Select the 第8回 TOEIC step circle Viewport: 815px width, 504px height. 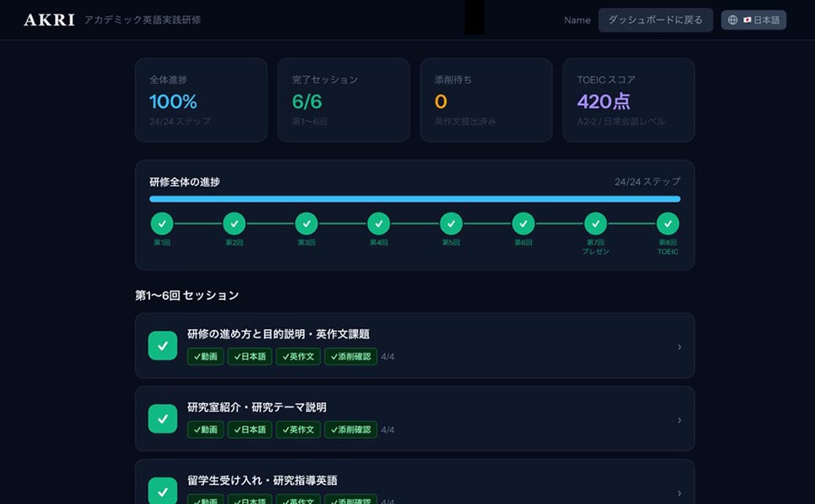[668, 223]
